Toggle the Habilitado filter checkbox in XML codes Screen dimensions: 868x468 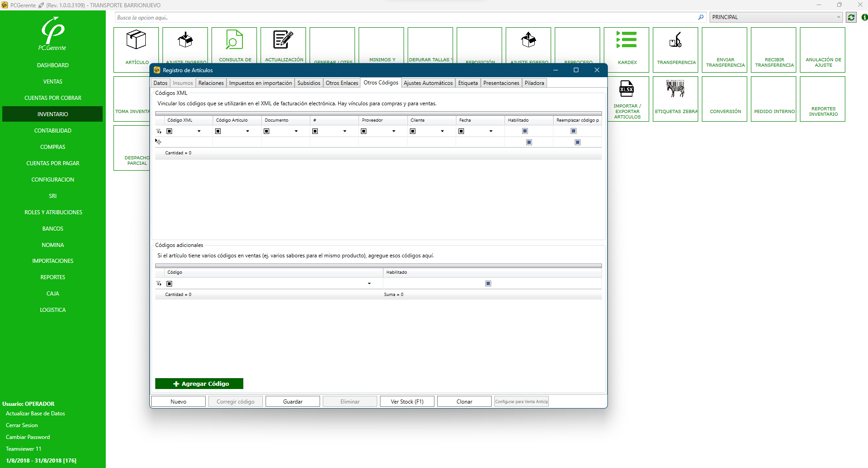525,131
